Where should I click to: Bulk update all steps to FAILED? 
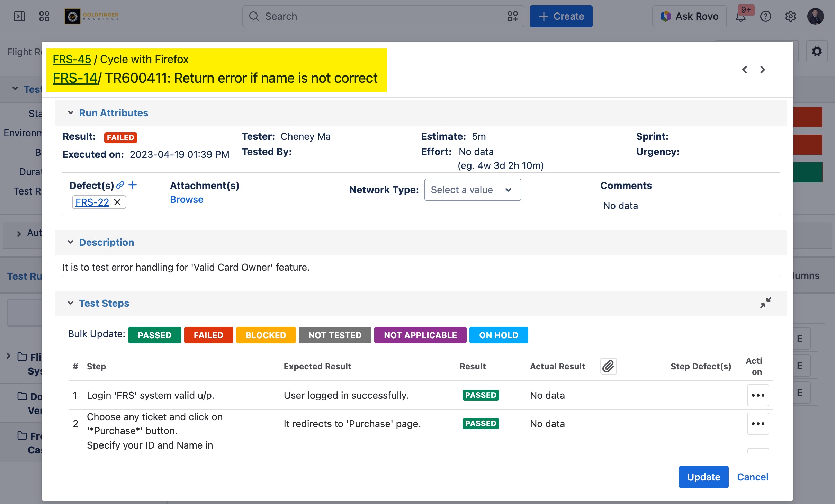pyautogui.click(x=208, y=335)
